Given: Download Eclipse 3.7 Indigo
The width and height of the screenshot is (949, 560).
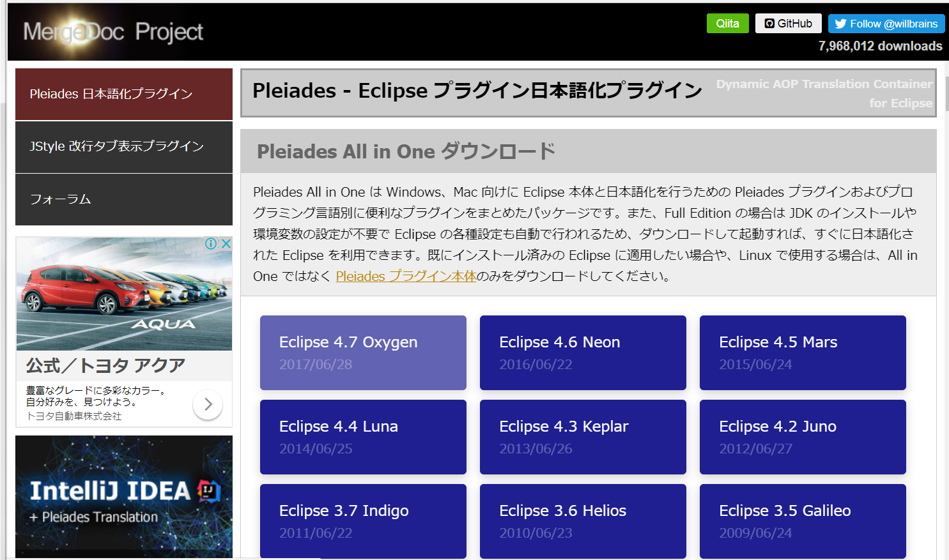Looking at the screenshot, I should pyautogui.click(x=363, y=521).
